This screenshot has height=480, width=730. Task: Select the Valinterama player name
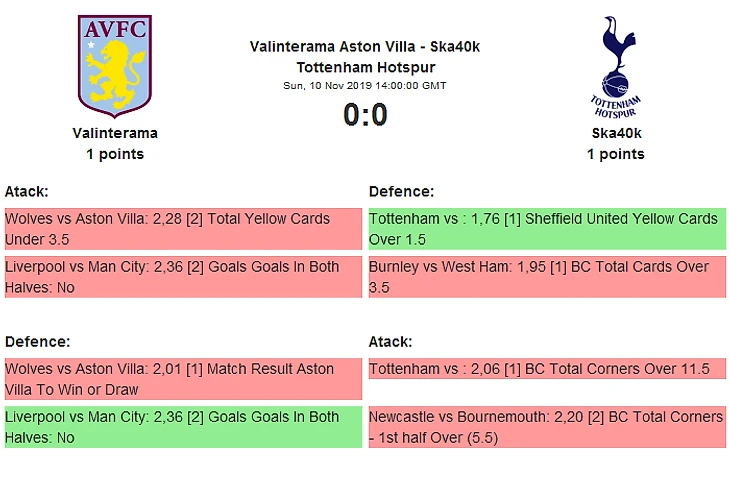pyautogui.click(x=115, y=133)
